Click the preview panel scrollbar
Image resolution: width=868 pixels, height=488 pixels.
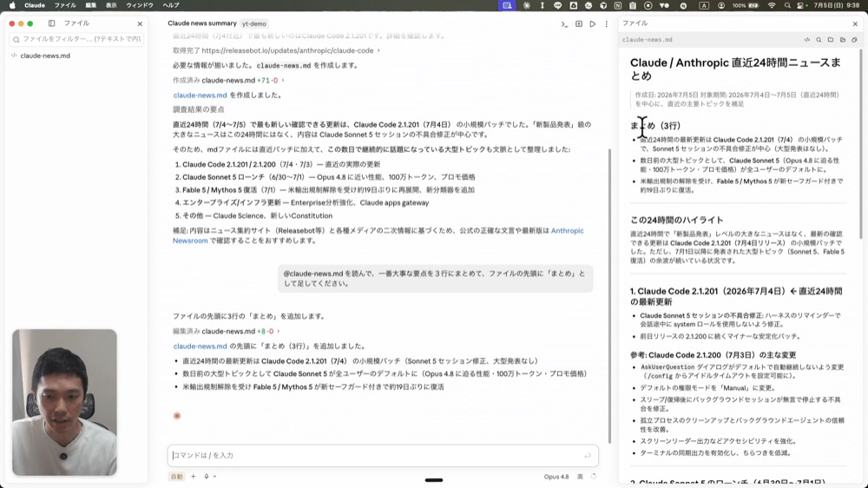[x=861, y=144]
